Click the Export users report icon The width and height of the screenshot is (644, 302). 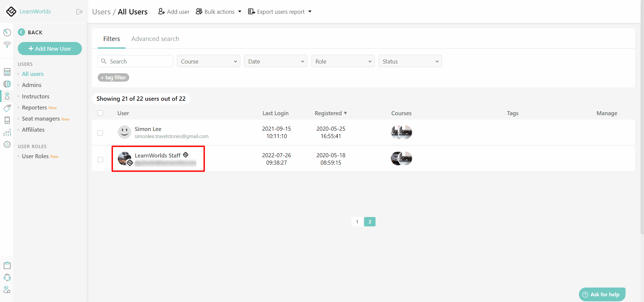pyautogui.click(x=251, y=11)
